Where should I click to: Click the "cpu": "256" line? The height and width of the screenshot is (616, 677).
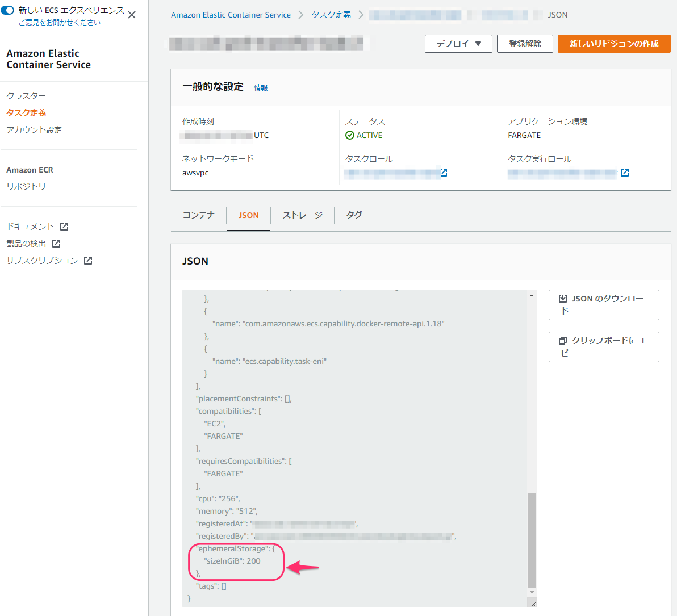click(x=218, y=498)
